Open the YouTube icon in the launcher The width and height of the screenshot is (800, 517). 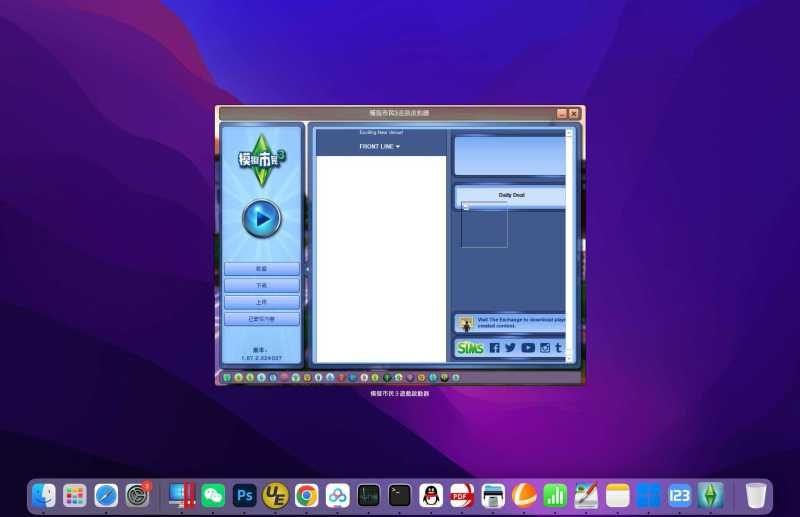528,348
